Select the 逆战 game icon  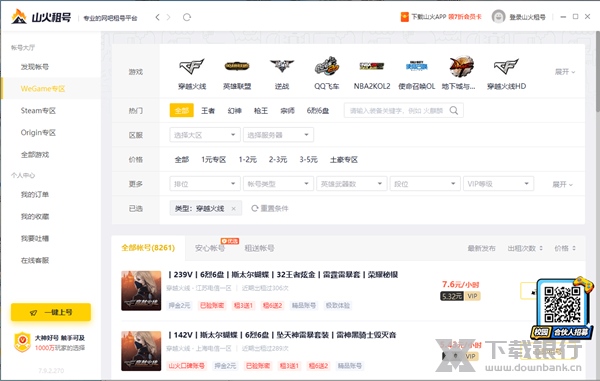[282, 67]
